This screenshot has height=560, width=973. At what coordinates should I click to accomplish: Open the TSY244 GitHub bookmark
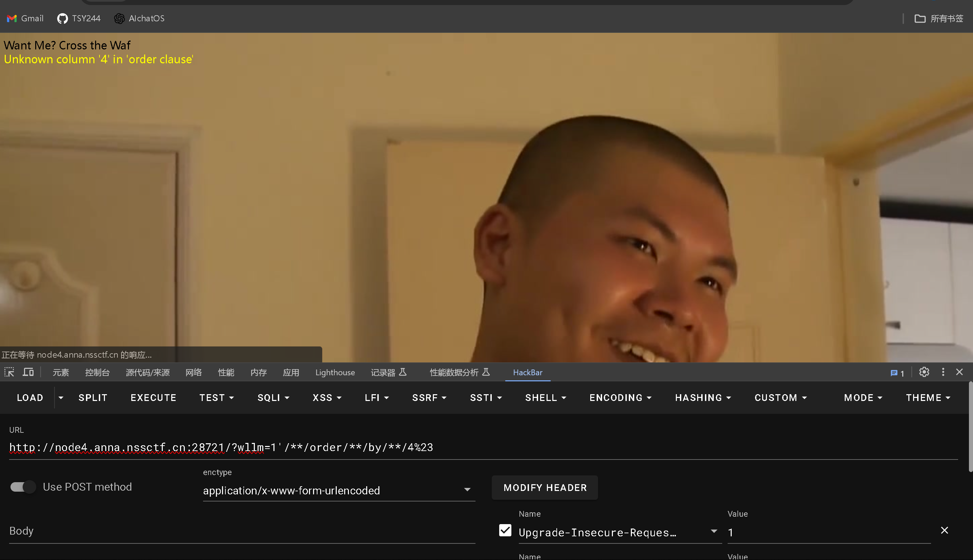79,18
